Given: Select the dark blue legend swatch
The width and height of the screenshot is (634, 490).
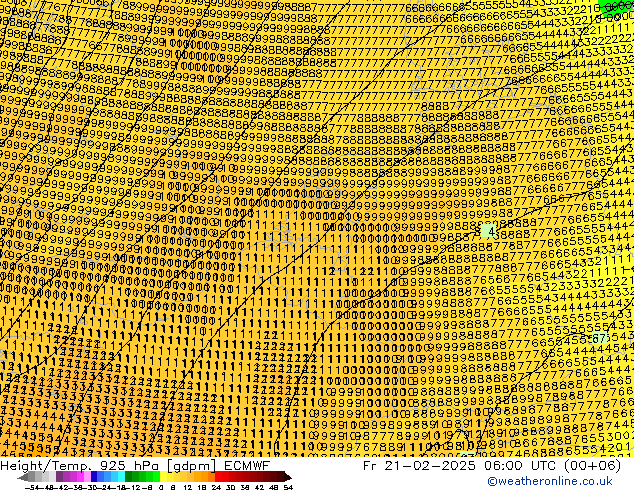Looking at the screenshot, I should click(x=94, y=477).
